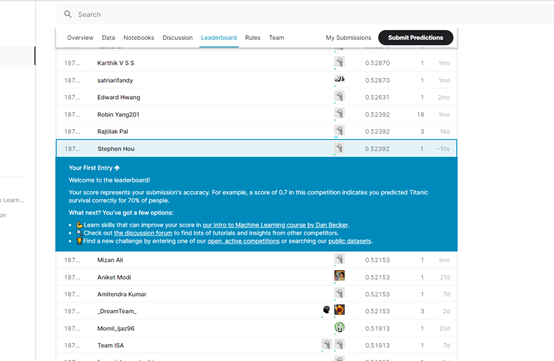Click Stephen Hou's ~10s timestamp
Image resolution: width=554 pixels, height=361 pixels.
(x=443, y=149)
